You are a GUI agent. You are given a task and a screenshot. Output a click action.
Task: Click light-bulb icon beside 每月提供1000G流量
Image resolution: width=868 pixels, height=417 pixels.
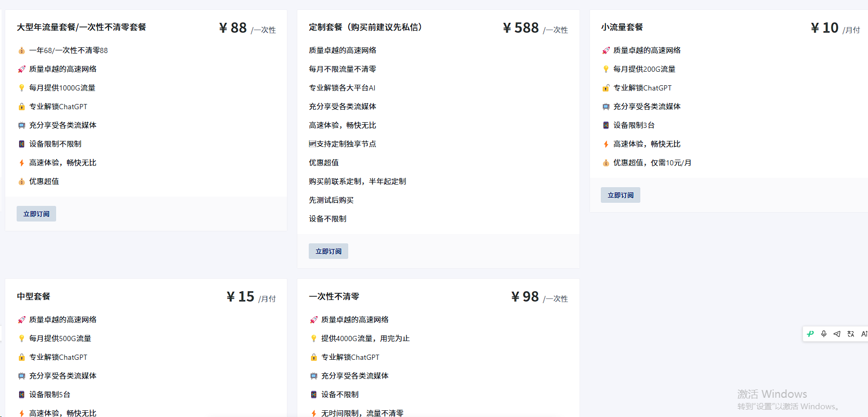pos(21,88)
